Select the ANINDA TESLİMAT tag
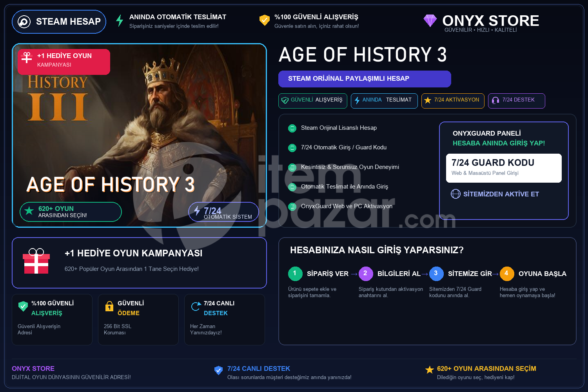This screenshot has width=588, height=392. (384, 101)
